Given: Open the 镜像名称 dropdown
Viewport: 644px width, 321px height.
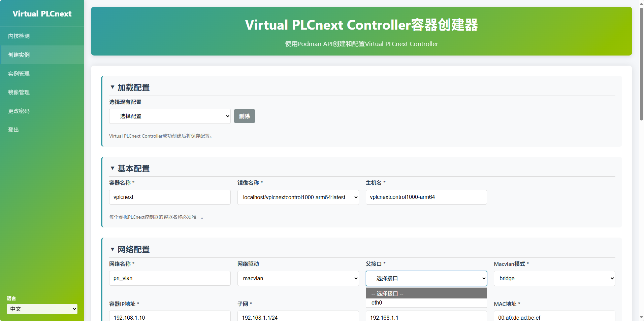Looking at the screenshot, I should 298,197.
